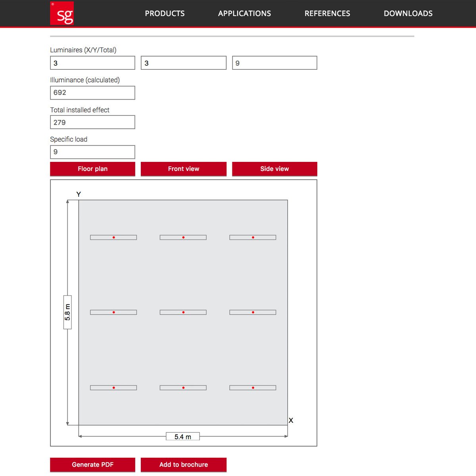476x476 pixels.
Task: Switch to the Front view
Action: (184, 169)
